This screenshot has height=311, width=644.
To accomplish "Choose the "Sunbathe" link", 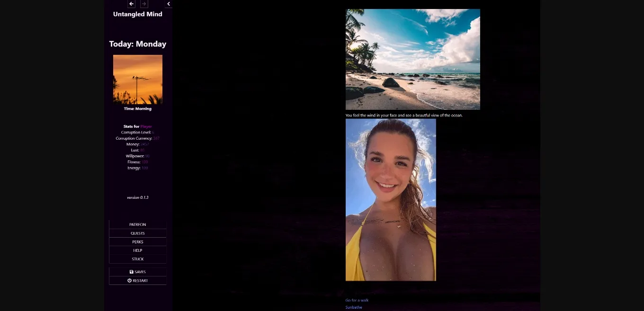I will click(354, 307).
